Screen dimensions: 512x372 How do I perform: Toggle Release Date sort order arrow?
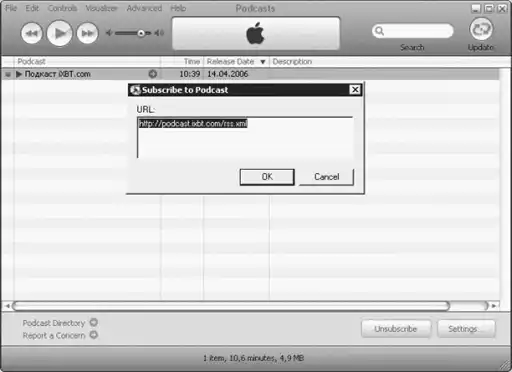[263, 62]
